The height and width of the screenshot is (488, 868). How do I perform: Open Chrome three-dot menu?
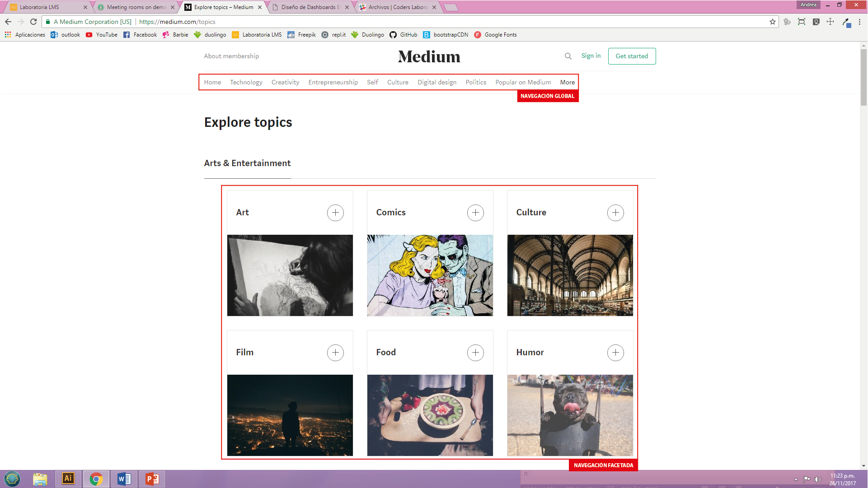click(x=859, y=22)
